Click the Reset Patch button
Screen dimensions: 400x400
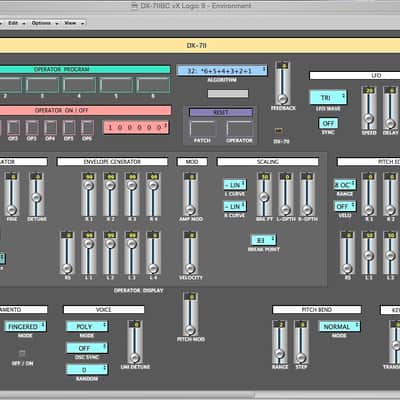coord(202,128)
